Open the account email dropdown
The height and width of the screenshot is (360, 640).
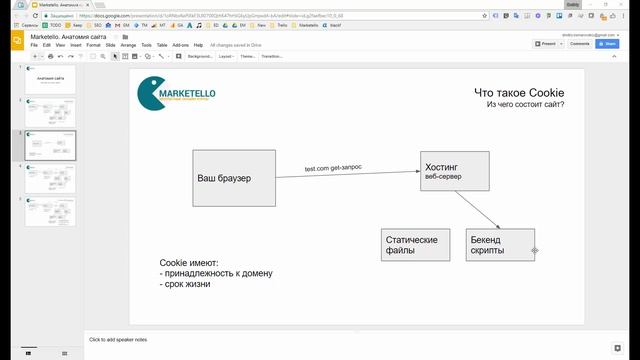[x=590, y=35]
